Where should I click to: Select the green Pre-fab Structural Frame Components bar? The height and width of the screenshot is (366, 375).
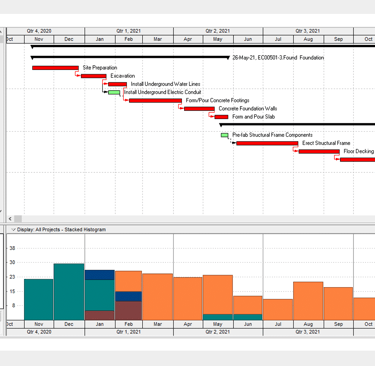point(225,135)
